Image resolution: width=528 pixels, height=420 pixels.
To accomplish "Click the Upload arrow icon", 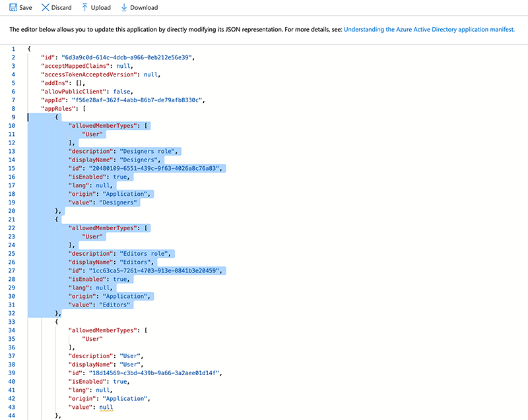I will point(84,7).
